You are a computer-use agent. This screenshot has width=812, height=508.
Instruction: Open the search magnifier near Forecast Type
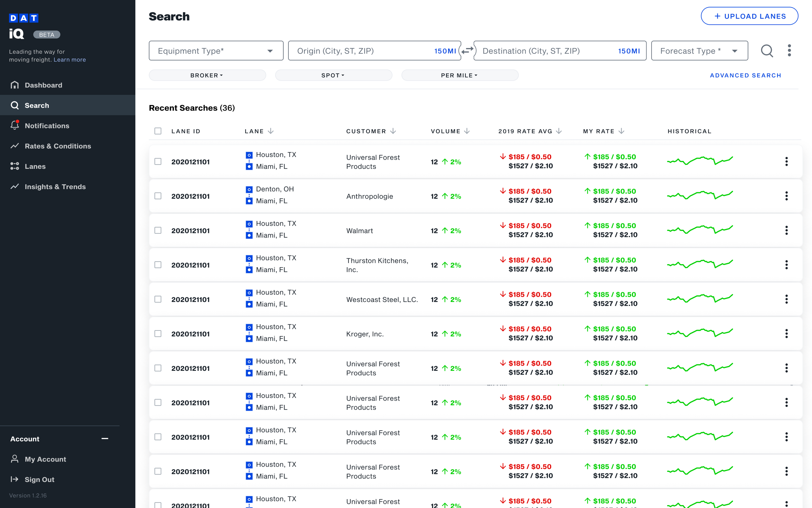(767, 50)
